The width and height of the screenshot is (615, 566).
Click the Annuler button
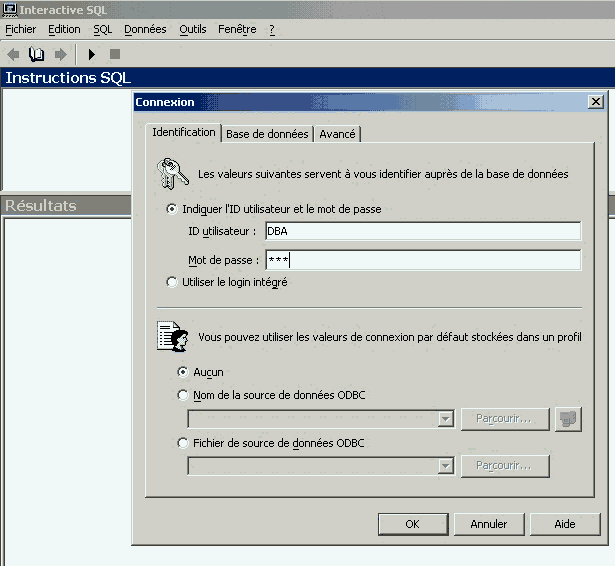489,524
